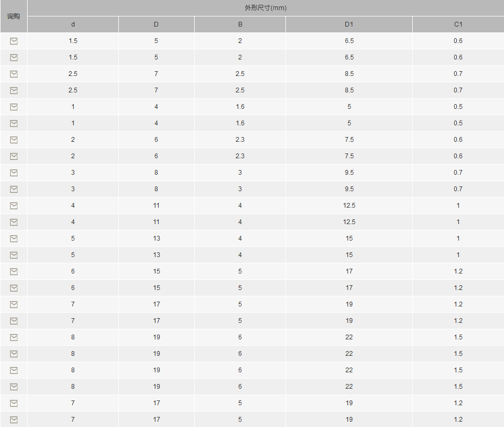Image resolution: width=504 pixels, height=427 pixels.
Task: Select the C1 column header
Action: pos(458,24)
